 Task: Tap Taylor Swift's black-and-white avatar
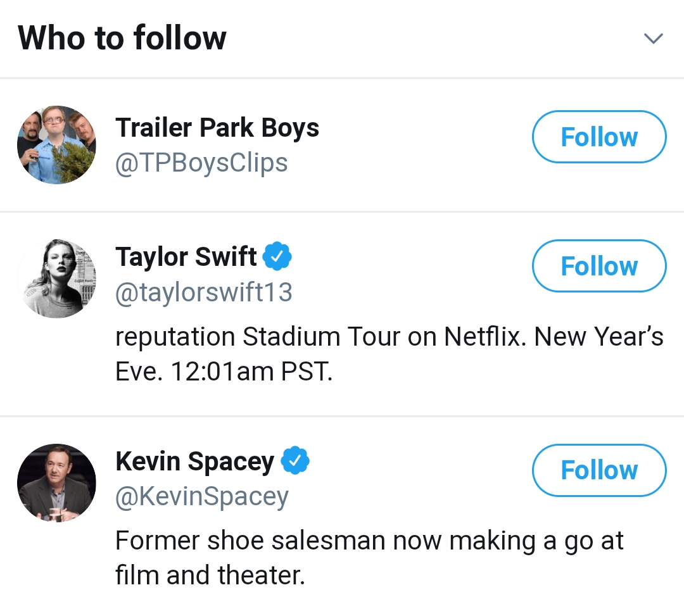pos(56,278)
